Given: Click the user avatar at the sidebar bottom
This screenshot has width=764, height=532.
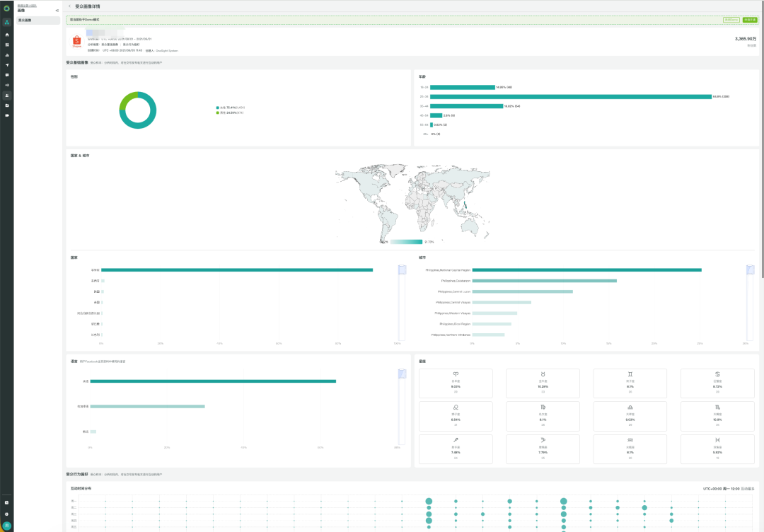Looking at the screenshot, I should [7, 526].
